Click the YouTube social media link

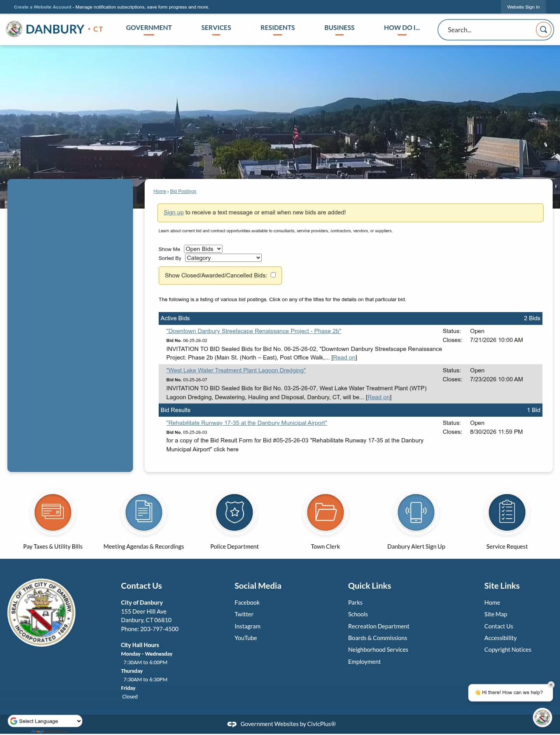tap(246, 638)
